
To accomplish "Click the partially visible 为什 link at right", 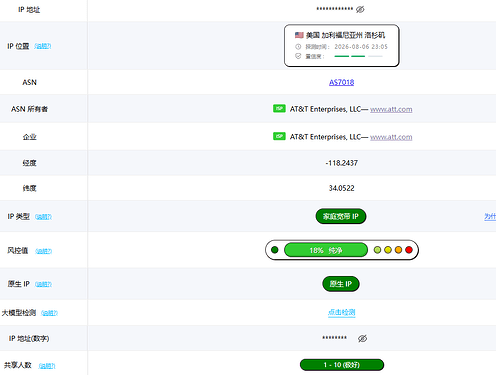I will 490,217.
